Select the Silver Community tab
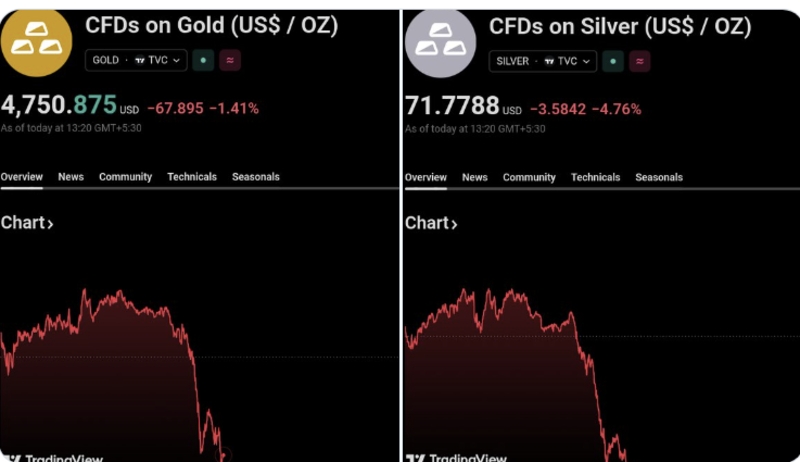Viewport: 800px width, 462px height. [529, 177]
